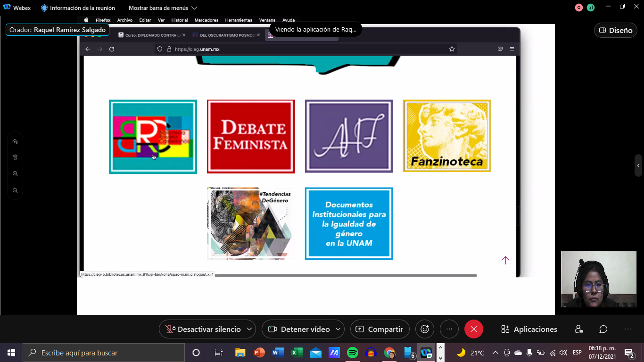Open Word from taskbar
Image resolution: width=644 pixels, height=362 pixels.
coord(278,353)
